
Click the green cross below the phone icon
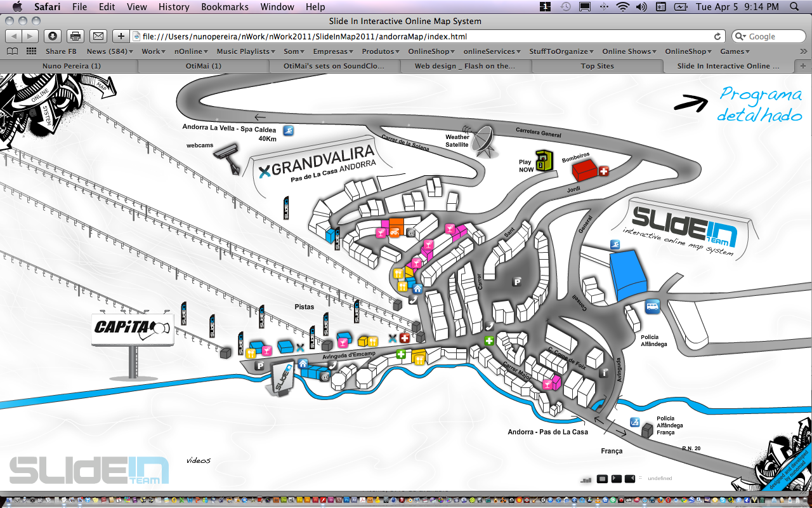pyautogui.click(x=489, y=341)
